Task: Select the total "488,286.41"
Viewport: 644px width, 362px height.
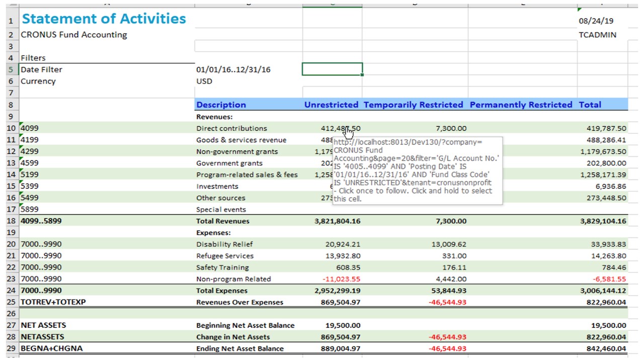Action: [x=606, y=140]
